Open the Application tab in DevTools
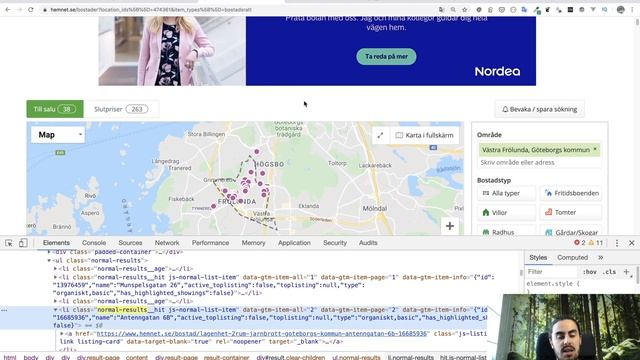Image resolution: width=640 pixels, height=360 pixels. 294,243
